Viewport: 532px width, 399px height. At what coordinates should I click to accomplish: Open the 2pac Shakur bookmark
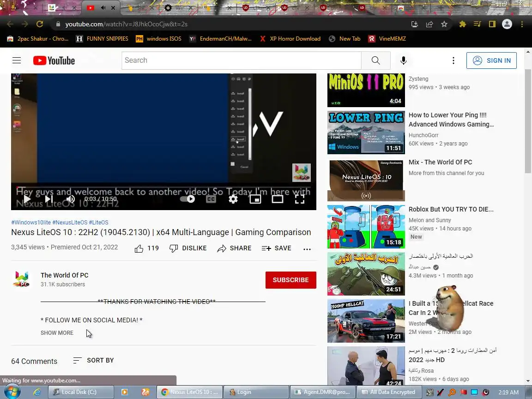38,39
